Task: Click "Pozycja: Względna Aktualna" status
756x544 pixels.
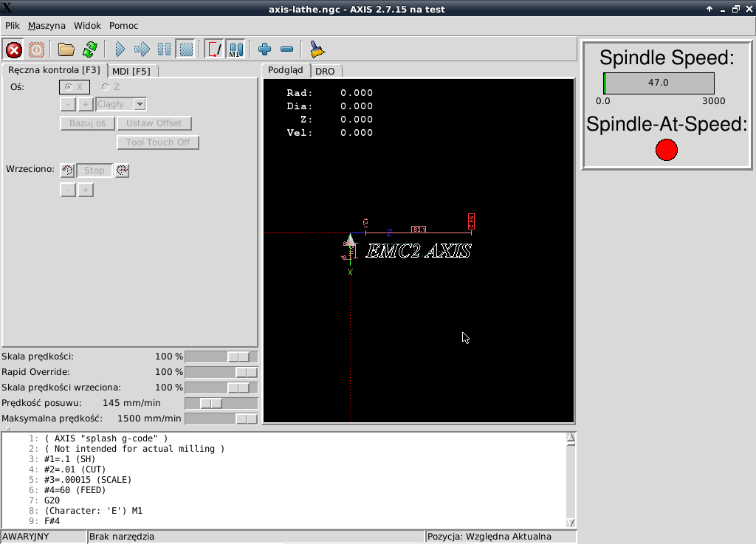Action: click(x=489, y=537)
